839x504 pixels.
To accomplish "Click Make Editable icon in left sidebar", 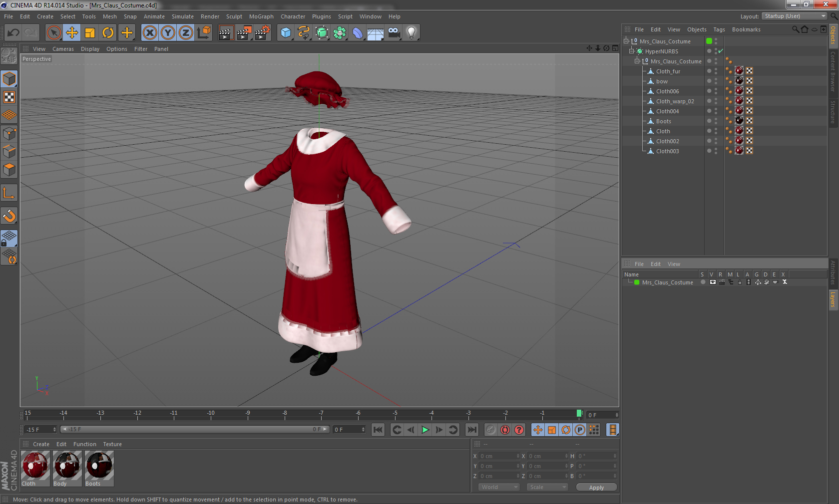I will click(9, 55).
